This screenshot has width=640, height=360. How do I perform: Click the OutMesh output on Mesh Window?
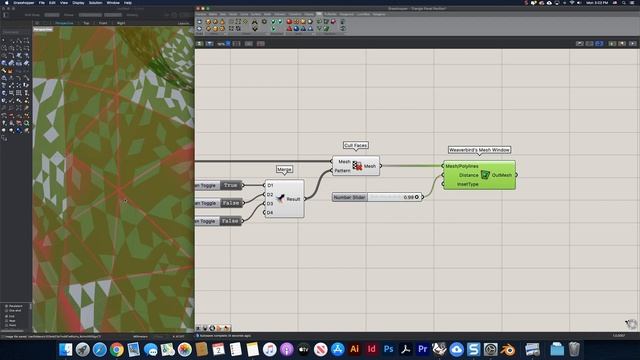[x=502, y=175]
